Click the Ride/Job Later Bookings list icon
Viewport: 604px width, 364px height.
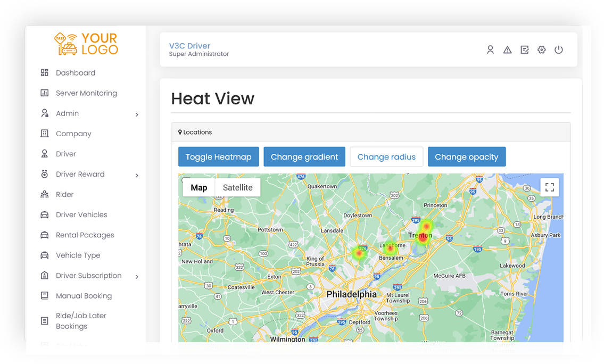(45, 321)
